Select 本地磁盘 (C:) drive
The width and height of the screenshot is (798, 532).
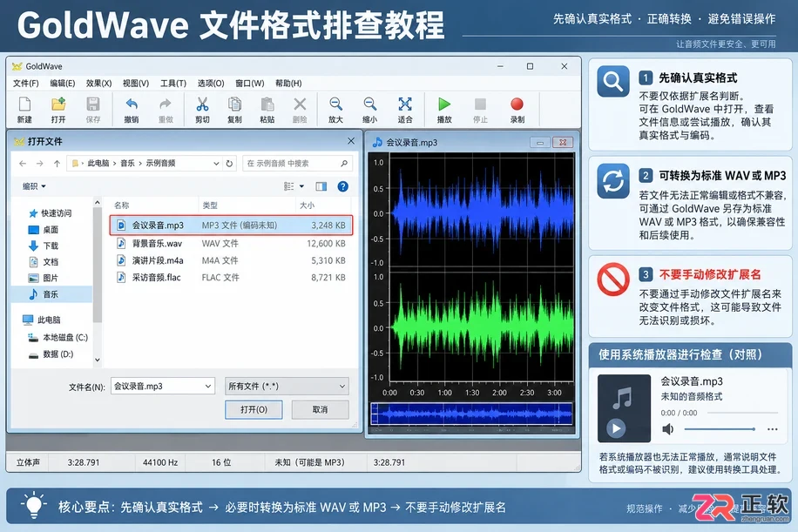pyautogui.click(x=58, y=337)
